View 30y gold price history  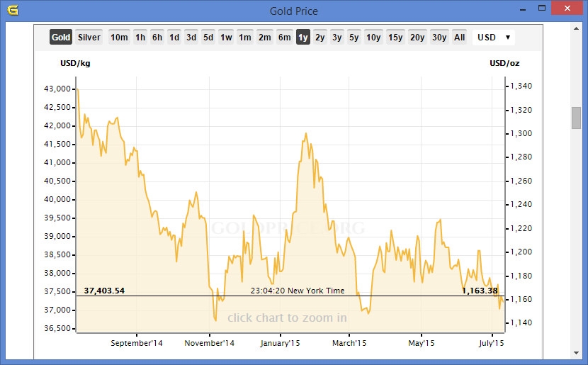click(x=439, y=37)
